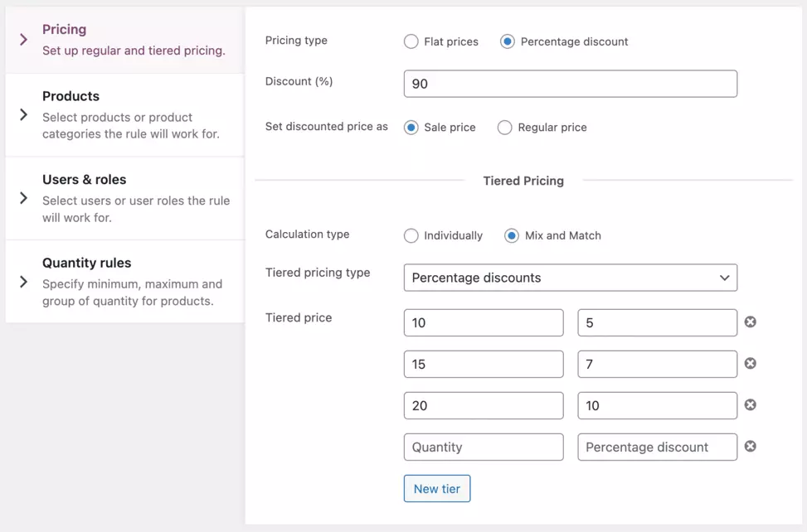Expand the Products section chevron
Screen dimensions: 807x532
click(x=23, y=115)
